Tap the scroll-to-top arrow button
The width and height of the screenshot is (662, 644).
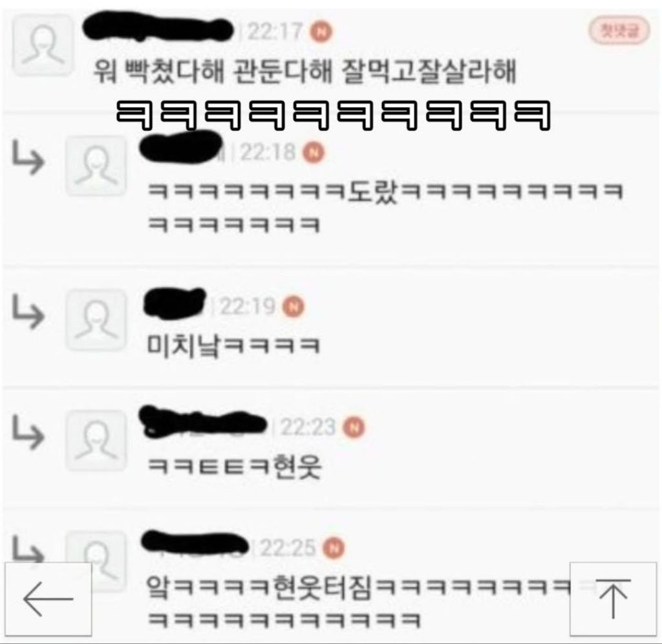pyautogui.click(x=613, y=599)
